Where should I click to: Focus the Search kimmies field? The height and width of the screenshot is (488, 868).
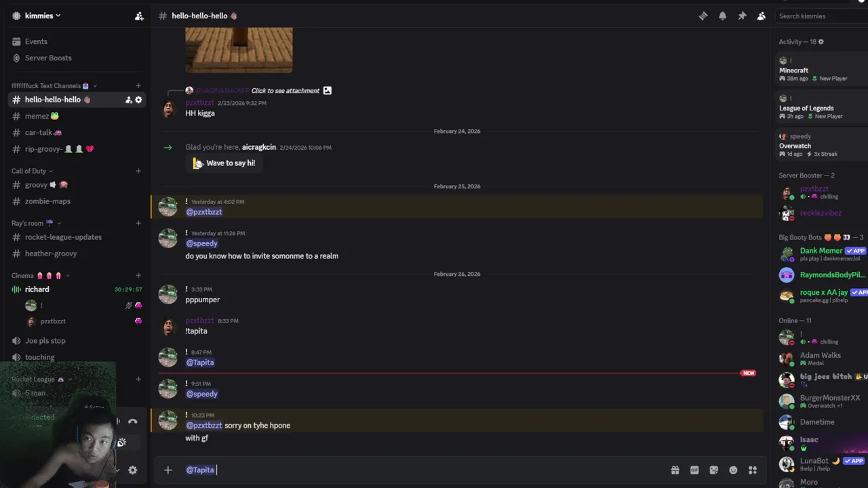point(821,16)
